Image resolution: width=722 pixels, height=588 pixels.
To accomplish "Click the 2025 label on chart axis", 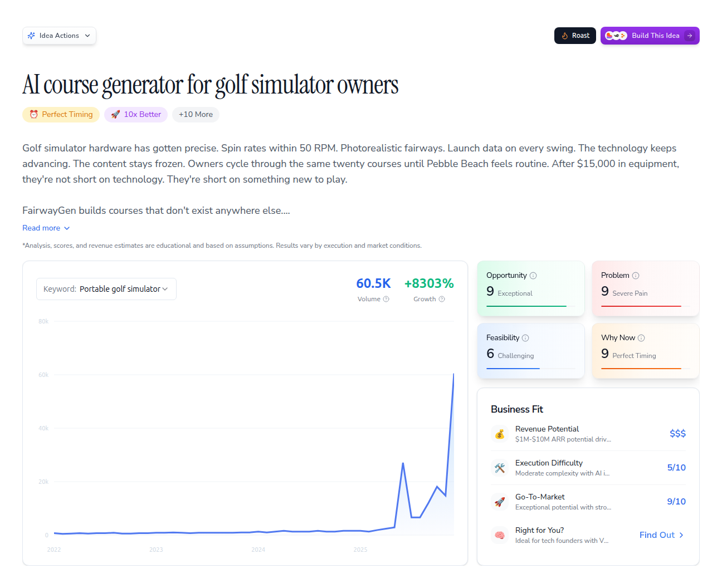I will pos(360,550).
